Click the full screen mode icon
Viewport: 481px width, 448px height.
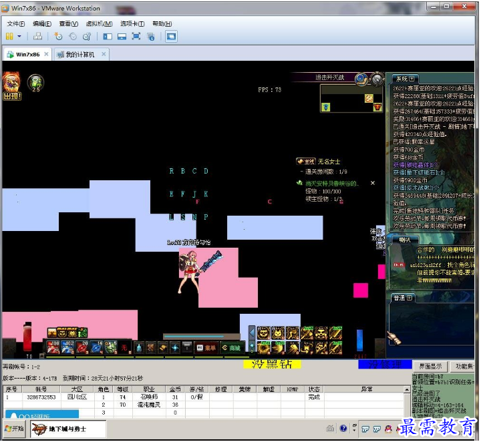136,37
